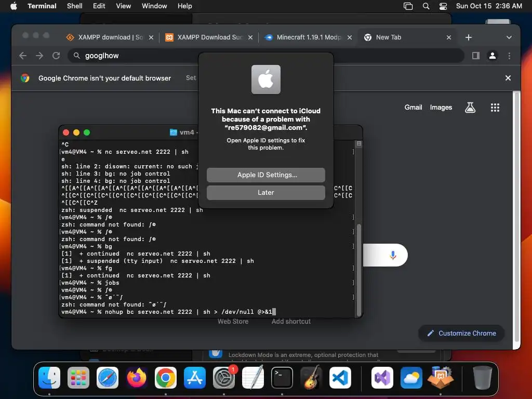532x399 pixels.
Task: Switch to XAMPP download tab
Action: pos(110,37)
